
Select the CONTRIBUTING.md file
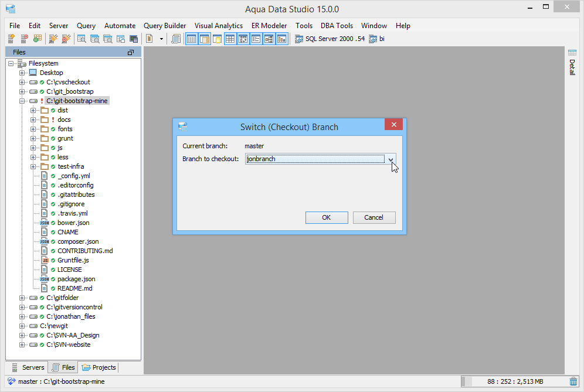click(x=85, y=251)
